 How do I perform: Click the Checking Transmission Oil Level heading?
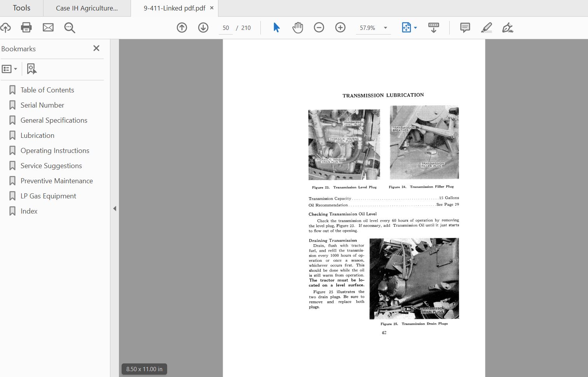(343, 214)
